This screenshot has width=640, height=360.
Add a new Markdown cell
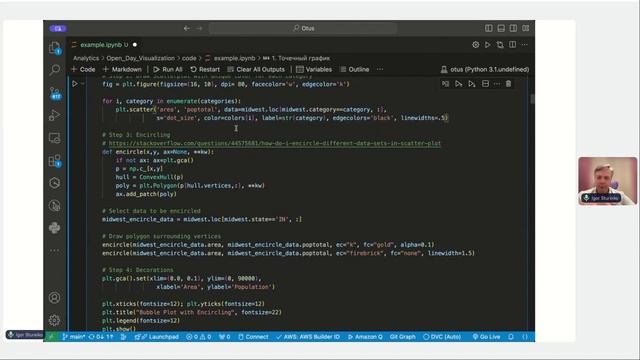click(x=122, y=69)
